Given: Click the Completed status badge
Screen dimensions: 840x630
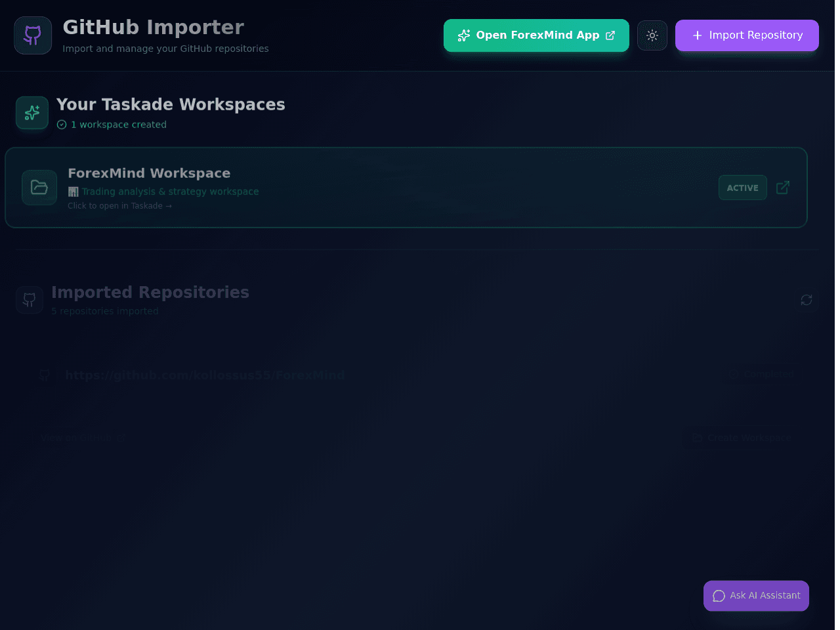Looking at the screenshot, I should coord(763,374).
